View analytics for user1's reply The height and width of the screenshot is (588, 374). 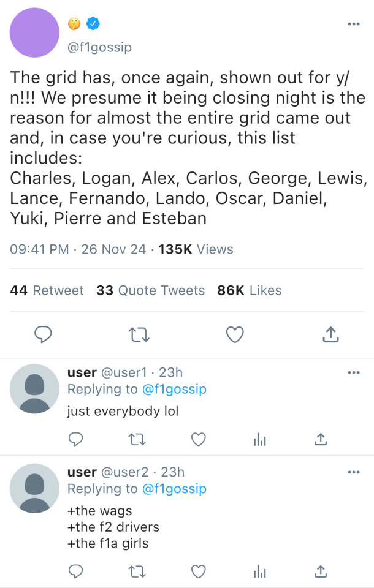pyautogui.click(x=260, y=439)
